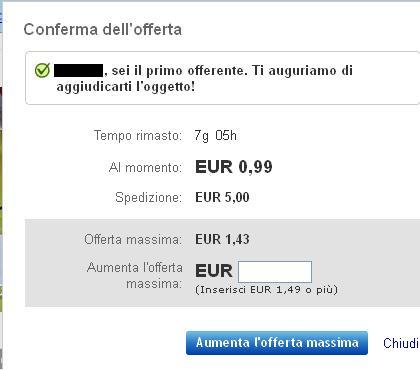Click the Offerta massima label

coord(133,239)
